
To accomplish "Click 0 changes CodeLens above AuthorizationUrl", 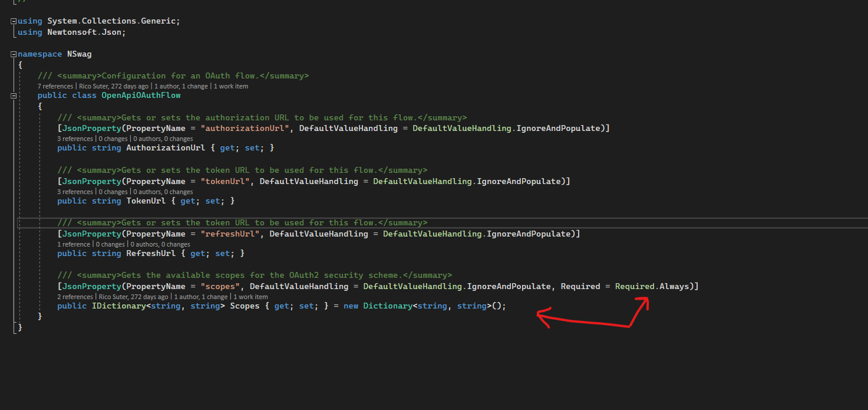I will (113, 138).
